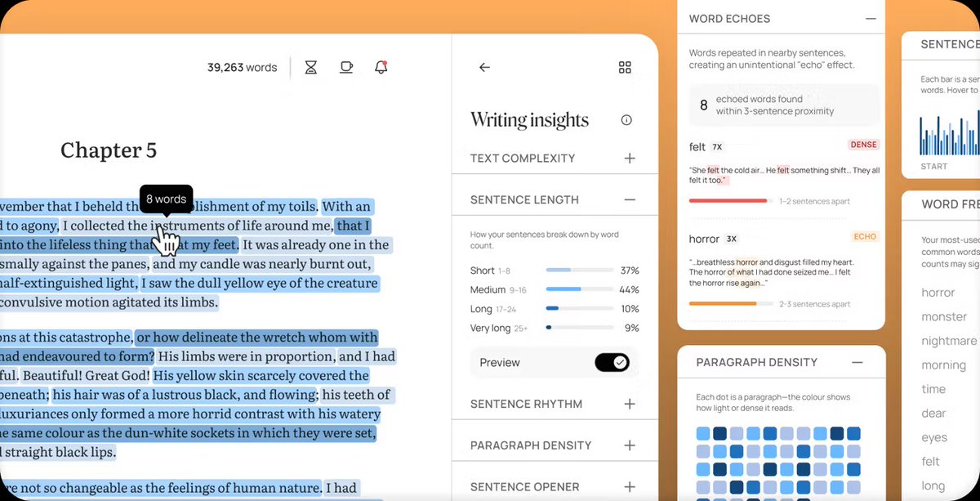Screen dimensions: 980x501
Task: Click the Writing insights title
Action: point(529,120)
